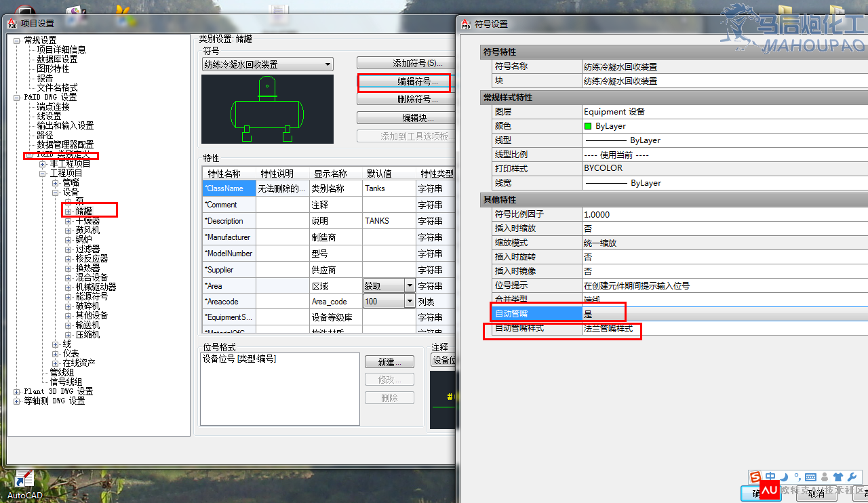This screenshot has width=868, height=503.
Task: Open the Sogou soft keyboard icon
Action: tap(811, 477)
